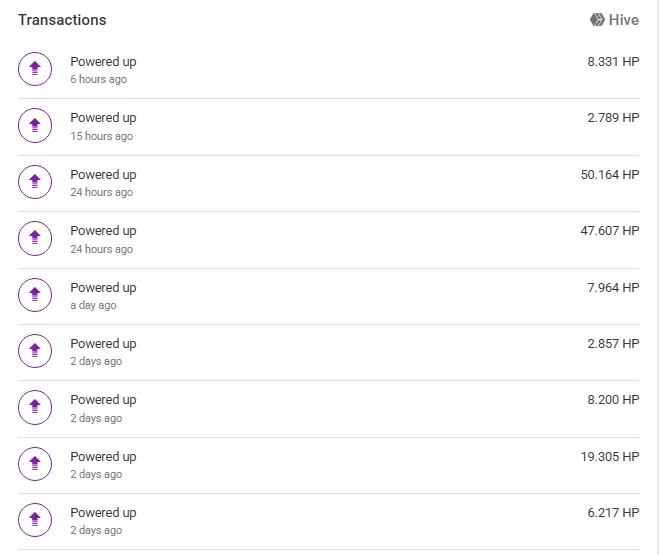Image resolution: width=659 pixels, height=555 pixels.
Task: Click the power-up icon for 47.607 HP
Action: (x=35, y=238)
